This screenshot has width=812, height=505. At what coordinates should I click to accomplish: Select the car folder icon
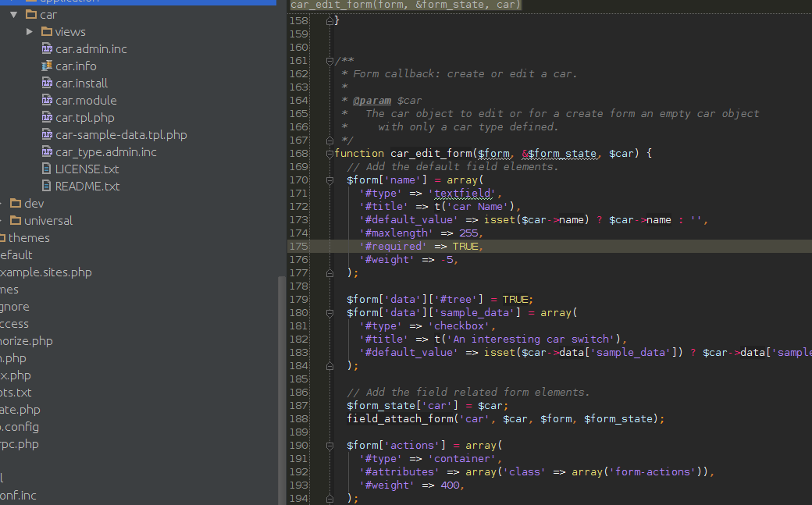click(x=31, y=15)
